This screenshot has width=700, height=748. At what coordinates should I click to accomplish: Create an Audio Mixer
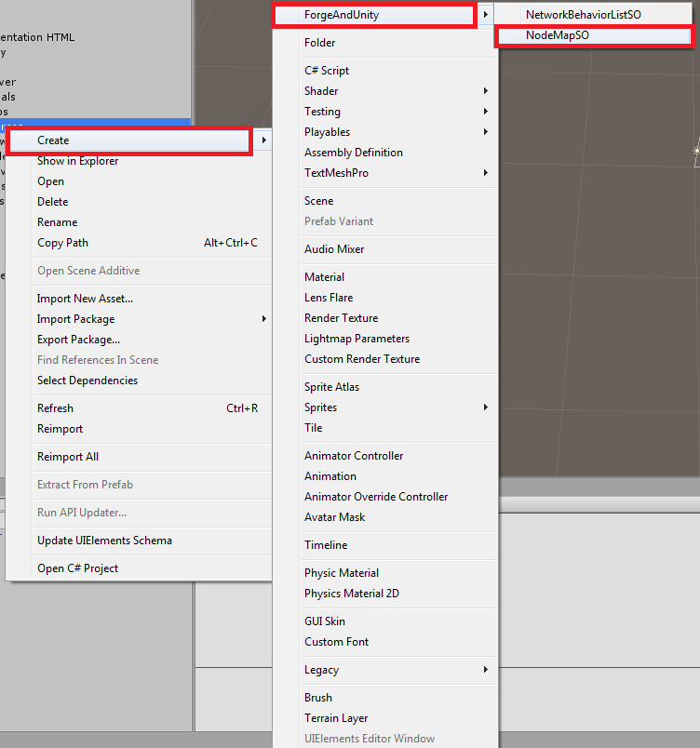(385, 249)
